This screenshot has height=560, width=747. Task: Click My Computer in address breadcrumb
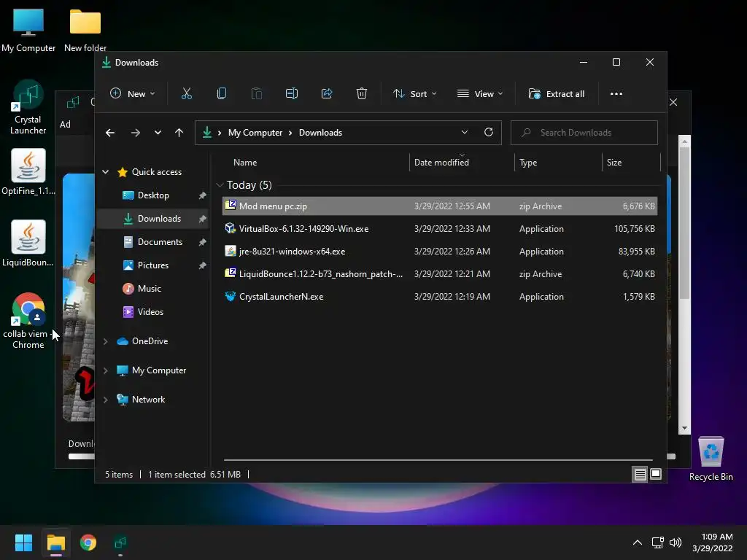pyautogui.click(x=255, y=133)
